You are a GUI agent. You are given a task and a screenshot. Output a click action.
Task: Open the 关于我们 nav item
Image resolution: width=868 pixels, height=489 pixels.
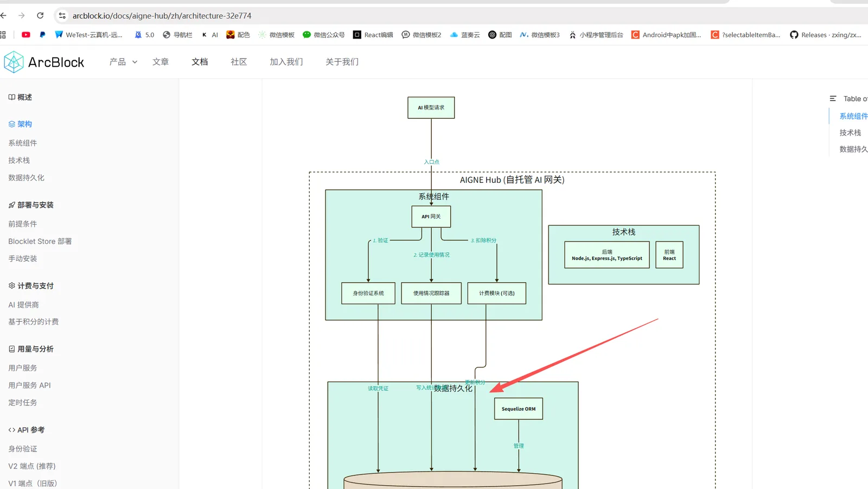click(342, 62)
